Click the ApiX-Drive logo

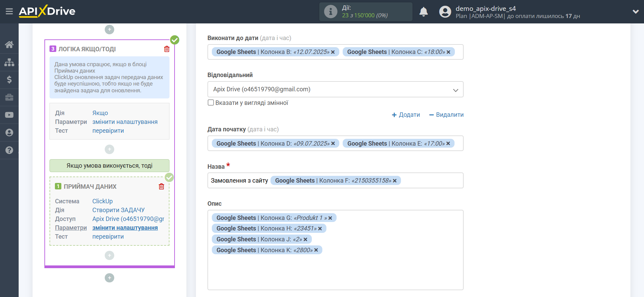(x=47, y=11)
